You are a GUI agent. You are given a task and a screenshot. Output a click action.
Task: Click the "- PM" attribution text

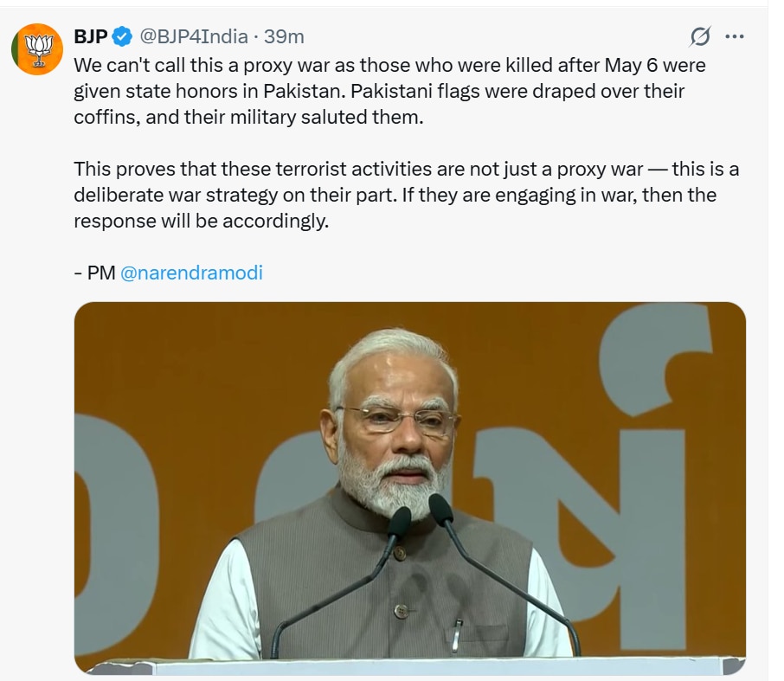pos(93,273)
